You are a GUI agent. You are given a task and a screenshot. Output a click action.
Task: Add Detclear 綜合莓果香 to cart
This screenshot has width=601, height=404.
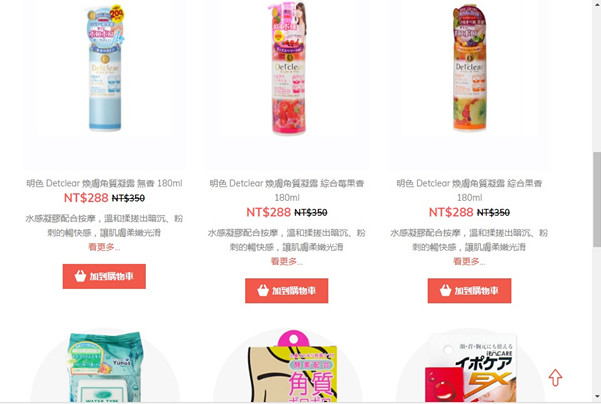tap(287, 291)
